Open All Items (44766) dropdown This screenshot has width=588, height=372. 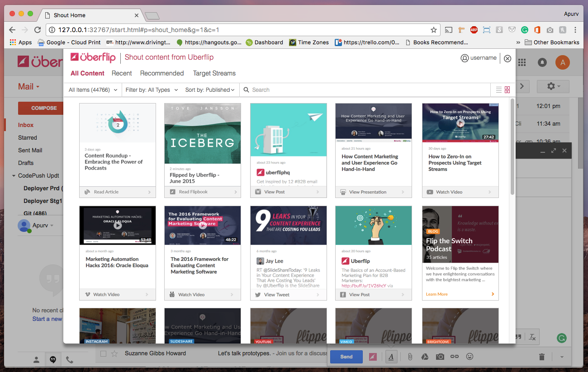(93, 90)
